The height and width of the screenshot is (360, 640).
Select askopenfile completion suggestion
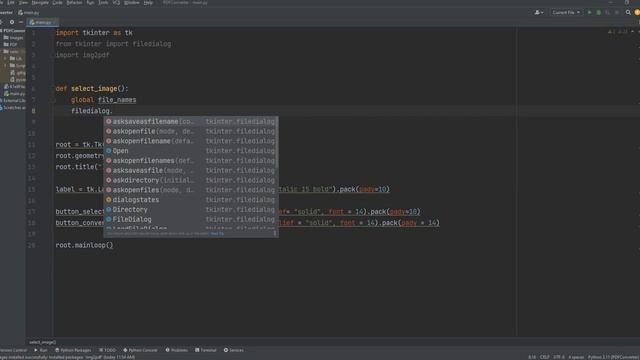(x=191, y=131)
